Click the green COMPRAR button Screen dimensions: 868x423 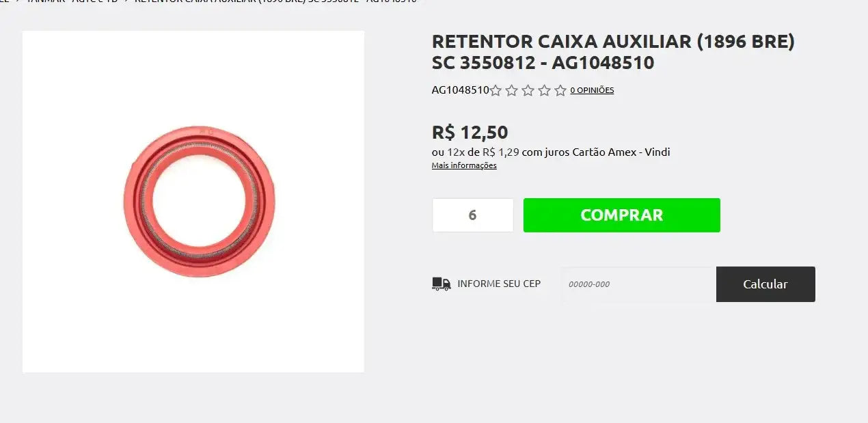622,215
